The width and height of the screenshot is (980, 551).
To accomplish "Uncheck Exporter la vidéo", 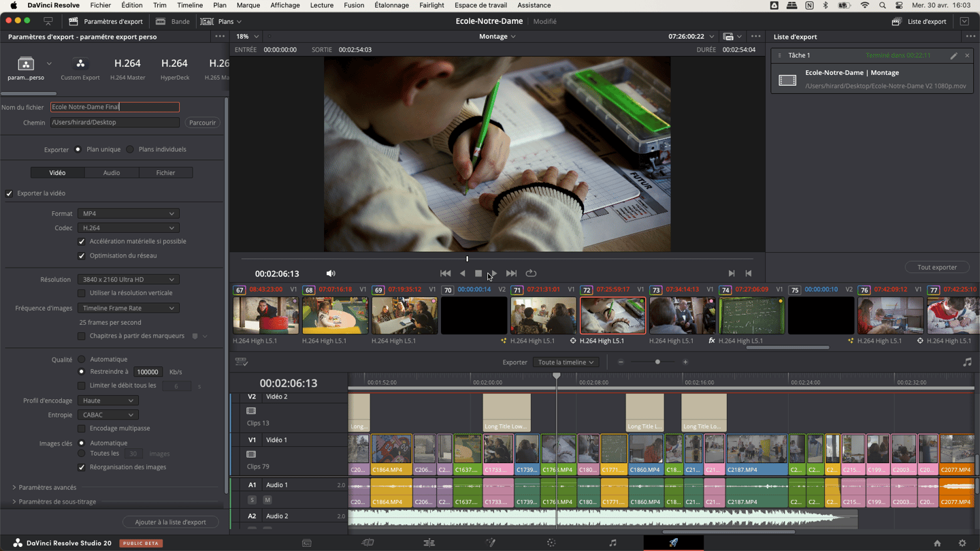I will pos(10,193).
